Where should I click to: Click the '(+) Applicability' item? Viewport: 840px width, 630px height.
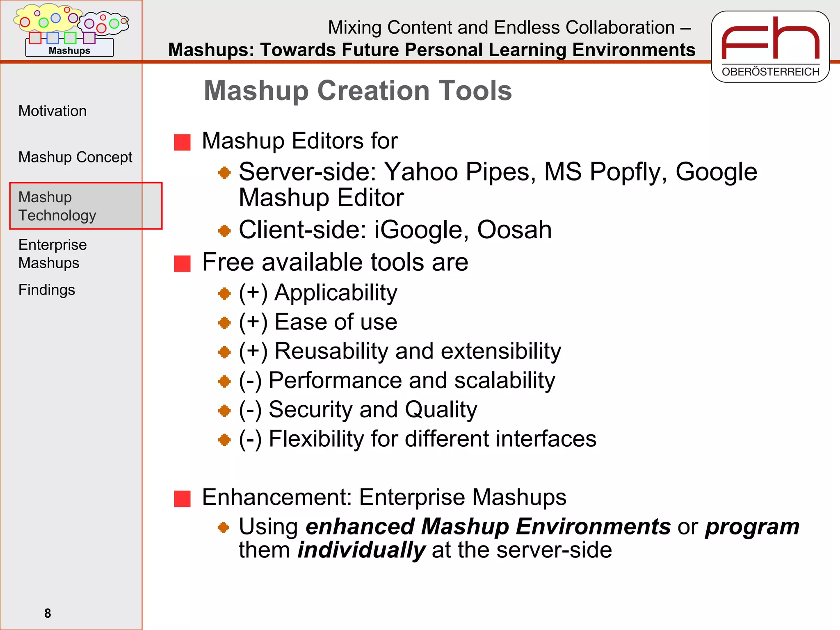point(318,293)
